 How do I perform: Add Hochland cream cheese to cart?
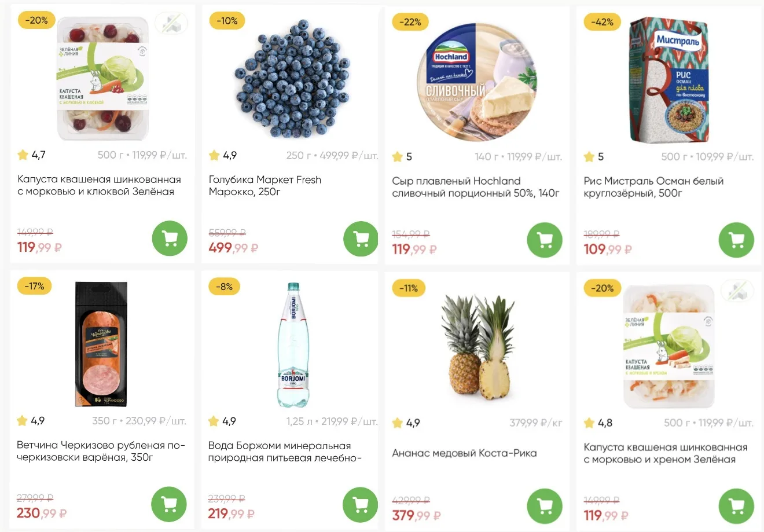point(545,240)
